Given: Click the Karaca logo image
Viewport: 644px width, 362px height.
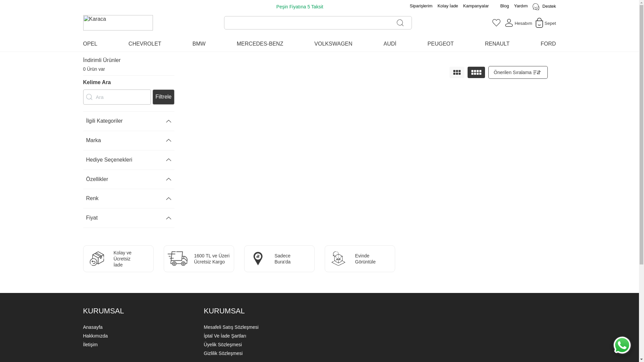Looking at the screenshot, I should click(x=118, y=23).
